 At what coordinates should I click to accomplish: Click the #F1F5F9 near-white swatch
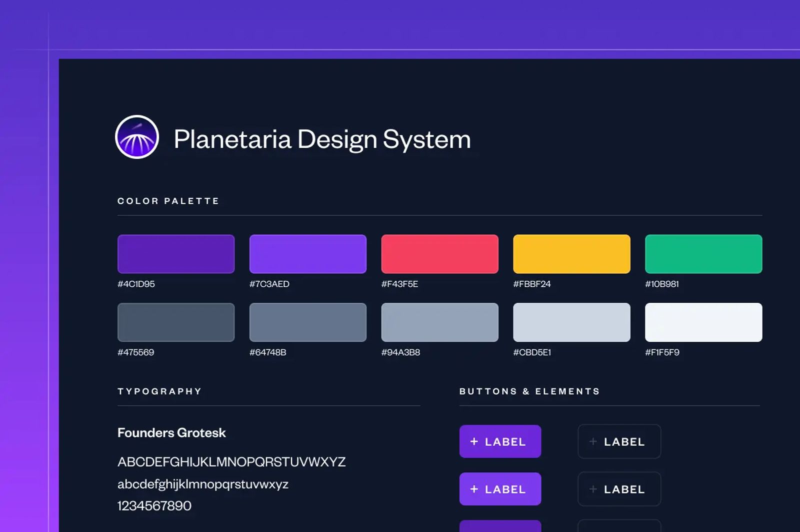(x=703, y=322)
